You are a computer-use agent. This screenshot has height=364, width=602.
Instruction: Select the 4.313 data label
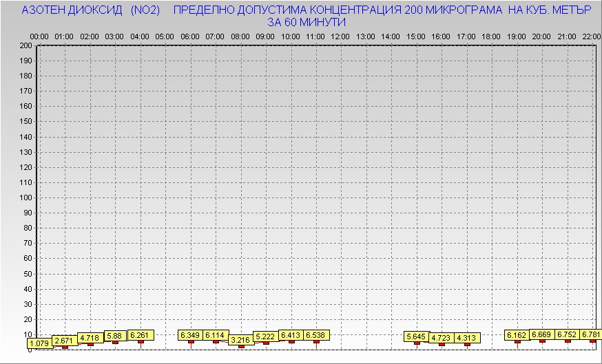(x=467, y=338)
